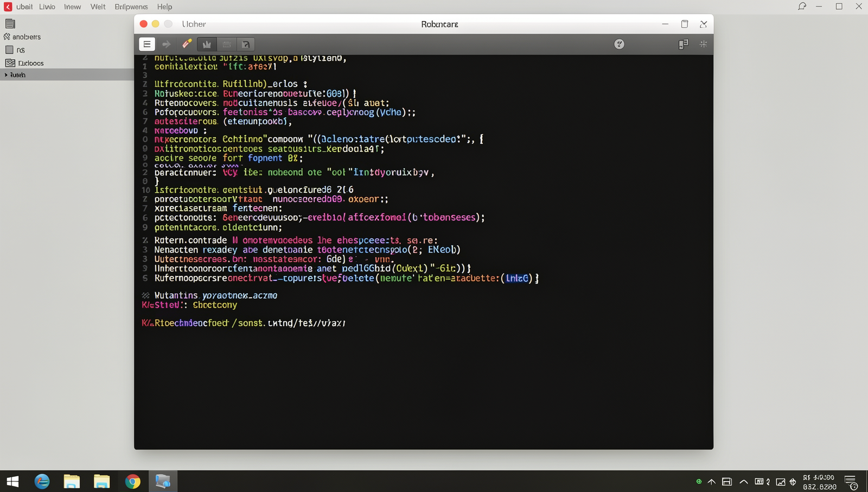Click the terminal line ending '/sonst.ιwtnd/te$//ʋ⁄ax/'
This screenshot has height=492, width=868.
[243, 323]
